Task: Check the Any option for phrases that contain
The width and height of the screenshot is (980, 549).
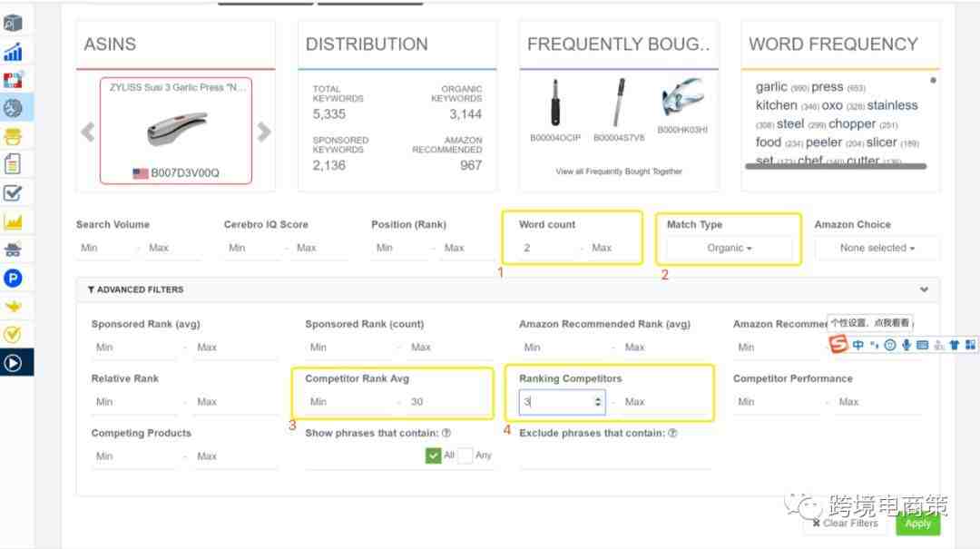Action: click(465, 456)
